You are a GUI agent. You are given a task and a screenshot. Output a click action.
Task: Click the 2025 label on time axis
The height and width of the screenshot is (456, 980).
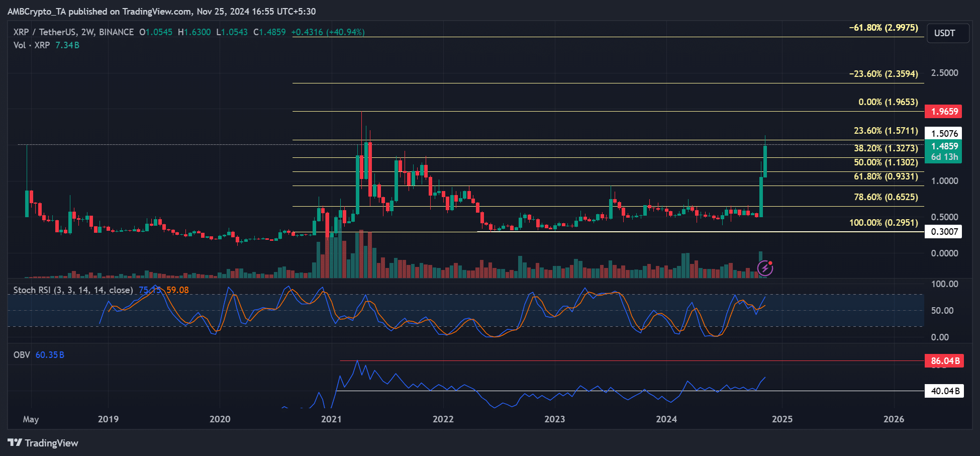(782, 419)
